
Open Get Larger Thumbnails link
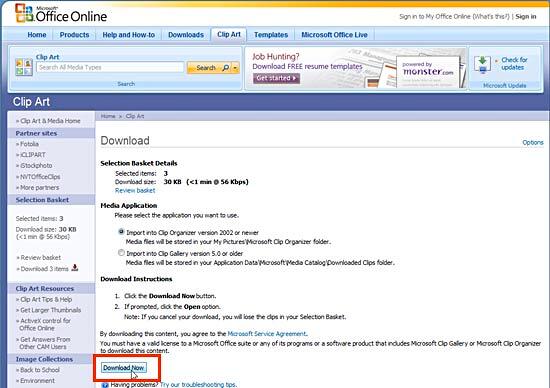coord(51,310)
